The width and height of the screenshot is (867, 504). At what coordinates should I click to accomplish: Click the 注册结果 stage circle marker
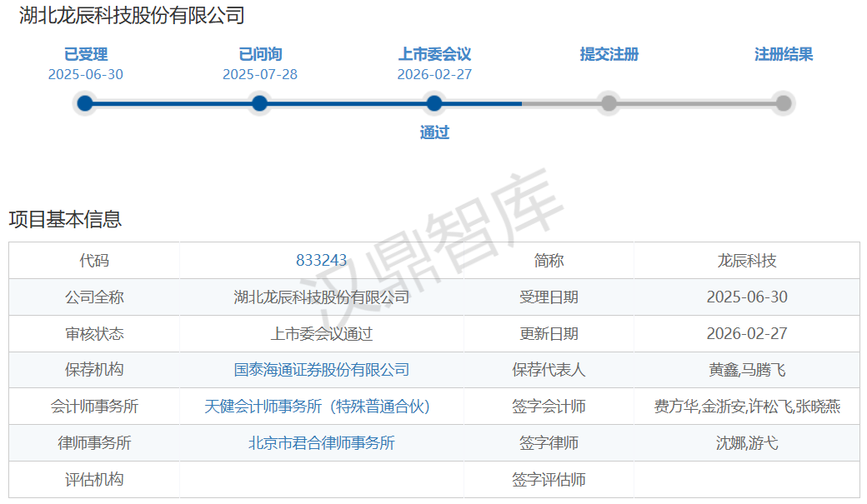pos(783,103)
